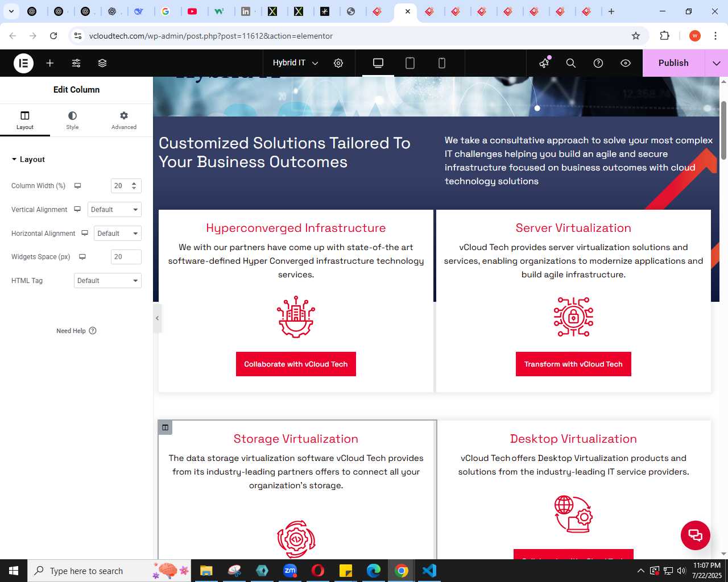Viewport: 728px width, 582px height.
Task: Click the Storage Virtualization code gear icon
Action: [x=296, y=539]
